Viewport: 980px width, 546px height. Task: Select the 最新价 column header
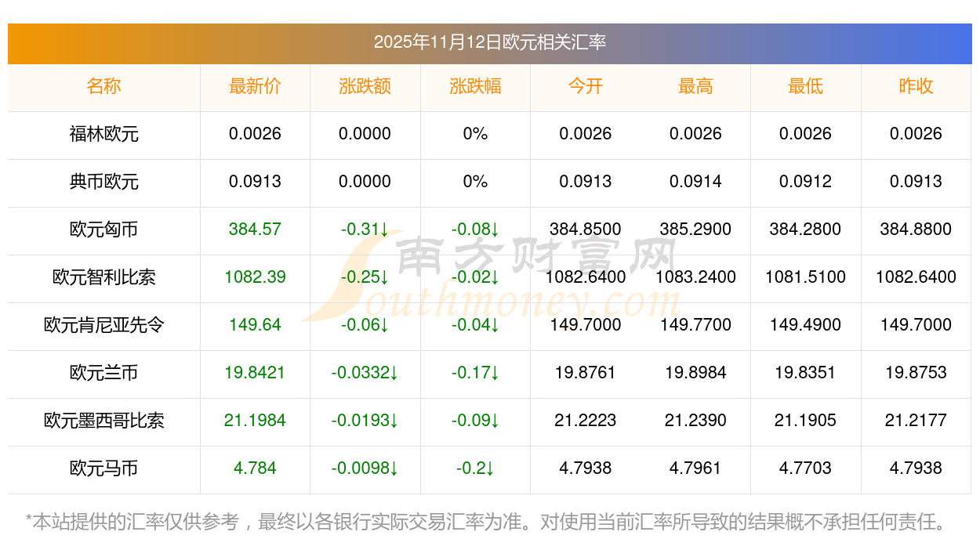click(255, 86)
